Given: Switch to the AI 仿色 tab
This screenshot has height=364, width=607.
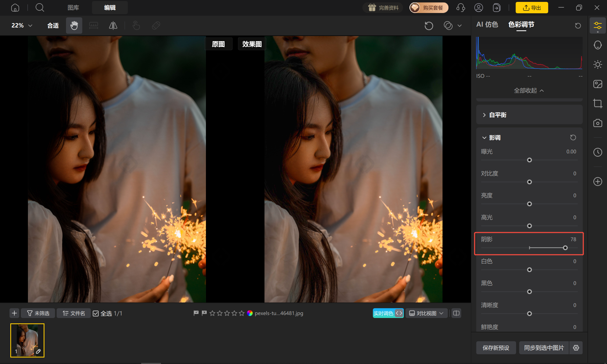Looking at the screenshot, I should 487,25.
